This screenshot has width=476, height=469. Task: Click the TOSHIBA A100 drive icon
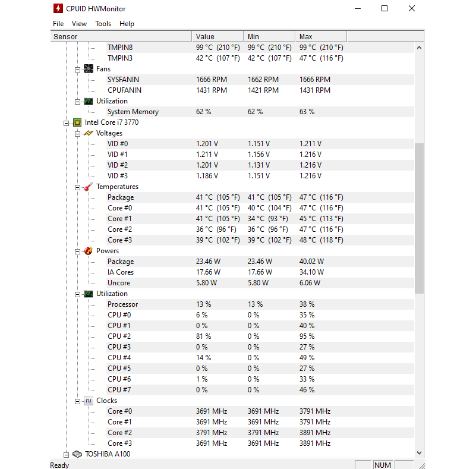[x=77, y=454]
